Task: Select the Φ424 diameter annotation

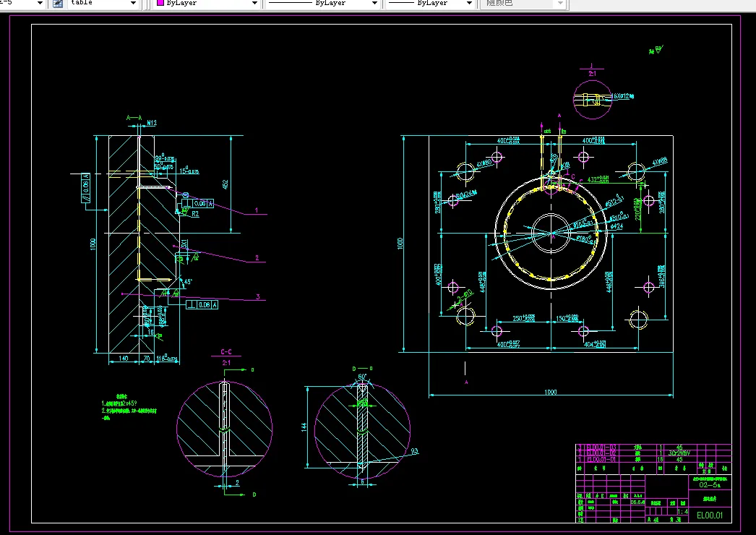Action: [x=617, y=226]
